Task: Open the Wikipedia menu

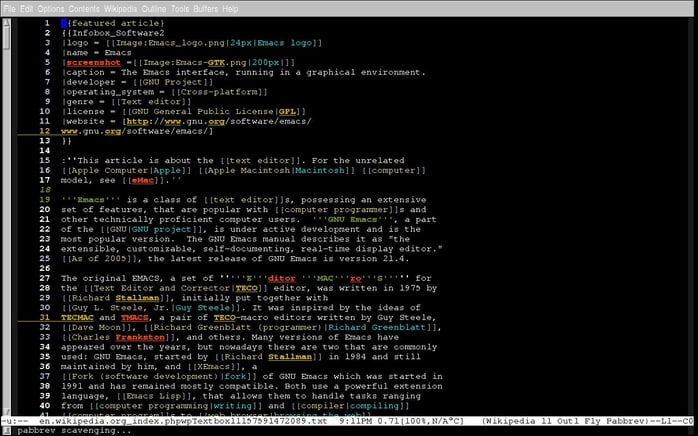Action: pos(121,8)
